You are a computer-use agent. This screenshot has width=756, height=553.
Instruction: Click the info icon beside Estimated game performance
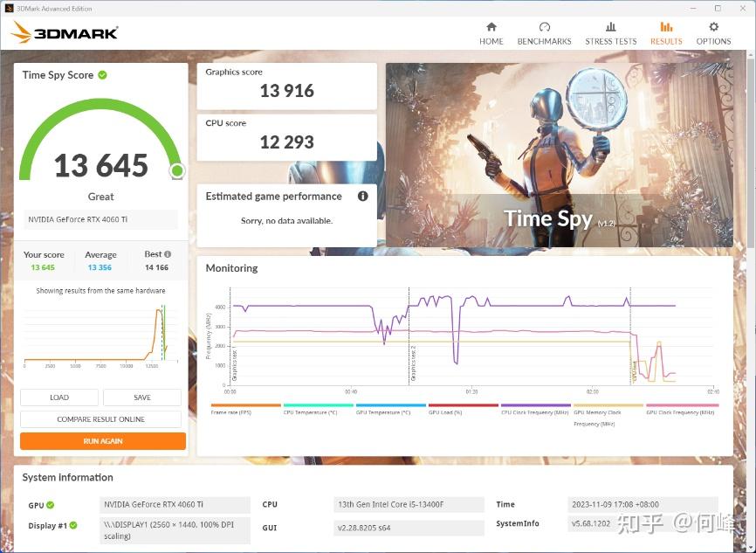[x=363, y=197]
